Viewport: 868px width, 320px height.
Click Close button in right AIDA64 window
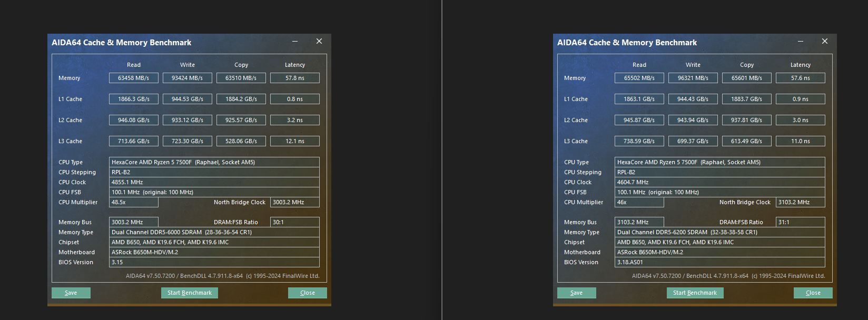point(813,293)
